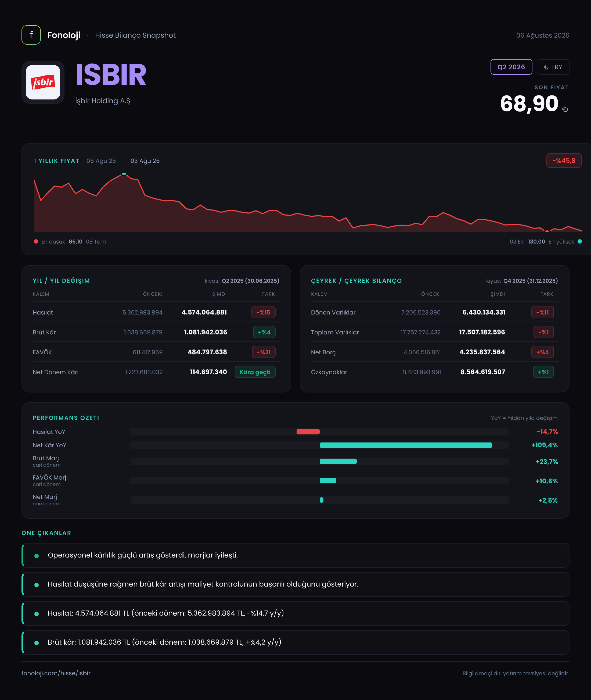Click the "Brüt kâr: 1.081.942.036 TL" highlight card
The width and height of the screenshot is (591, 700).
295,642
